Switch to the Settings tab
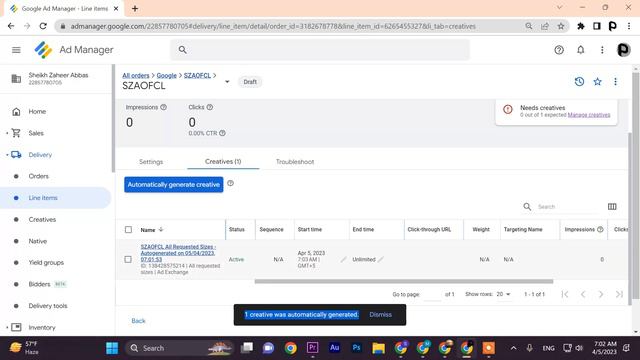The image size is (640, 360). [x=151, y=162]
